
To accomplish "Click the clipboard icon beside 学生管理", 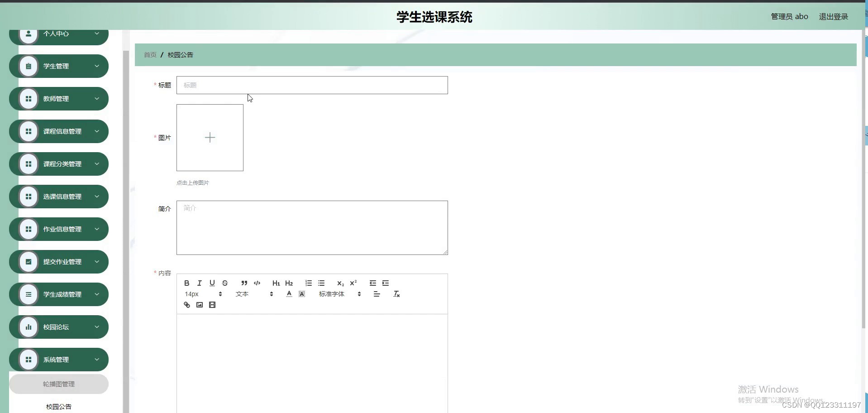I will (29, 66).
